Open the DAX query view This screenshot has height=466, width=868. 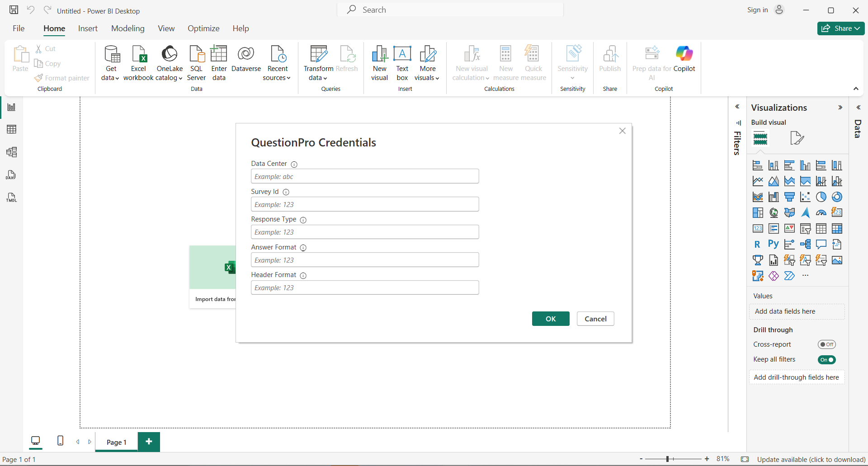coord(11,175)
